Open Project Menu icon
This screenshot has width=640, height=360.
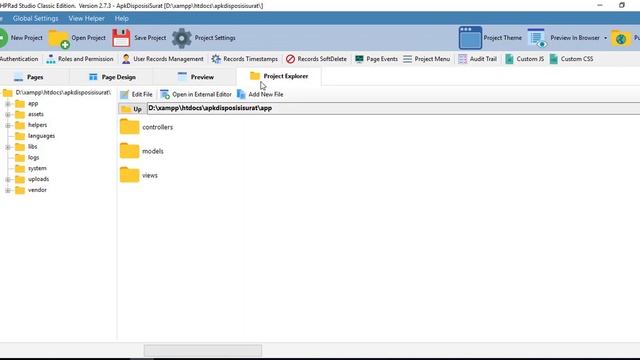(407, 59)
